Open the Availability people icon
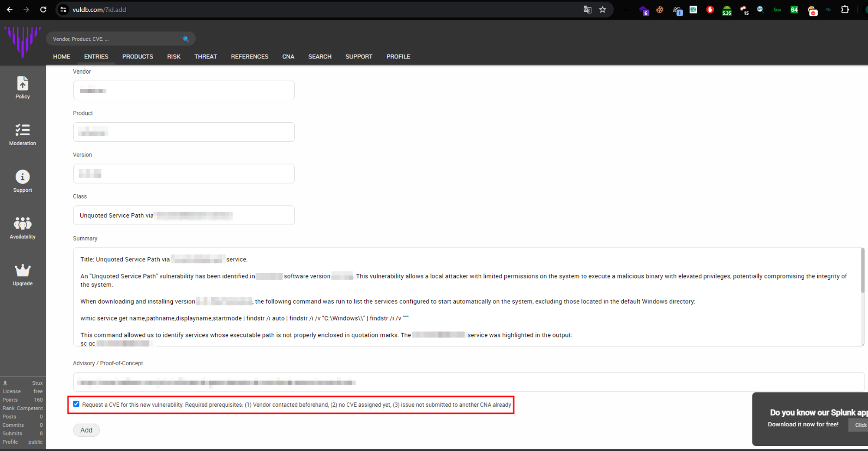The height and width of the screenshot is (451, 868). 23,223
